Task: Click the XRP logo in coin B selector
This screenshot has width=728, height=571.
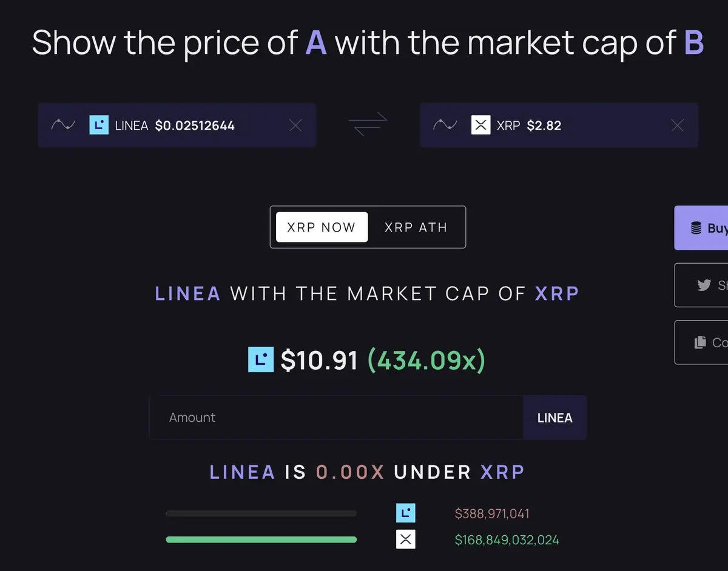Action: point(480,125)
